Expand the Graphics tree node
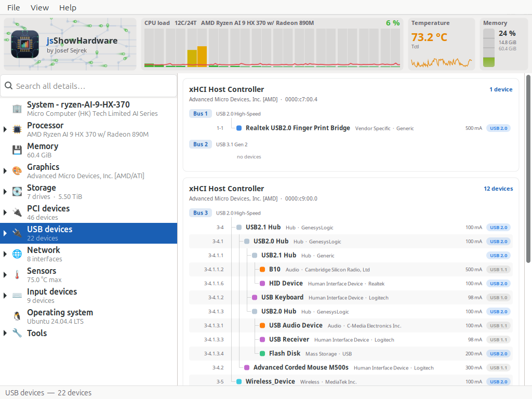This screenshot has width=532, height=399. pyautogui.click(x=5, y=170)
